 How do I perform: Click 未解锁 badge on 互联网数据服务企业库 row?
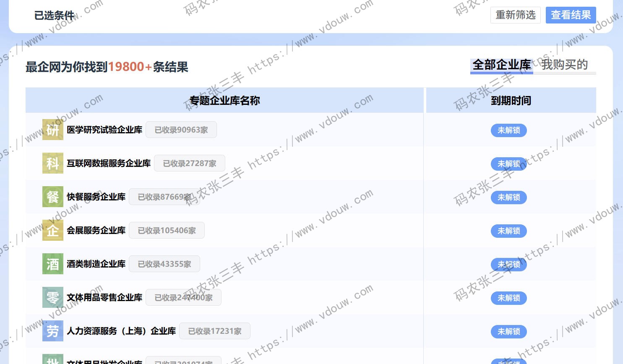pyautogui.click(x=508, y=164)
